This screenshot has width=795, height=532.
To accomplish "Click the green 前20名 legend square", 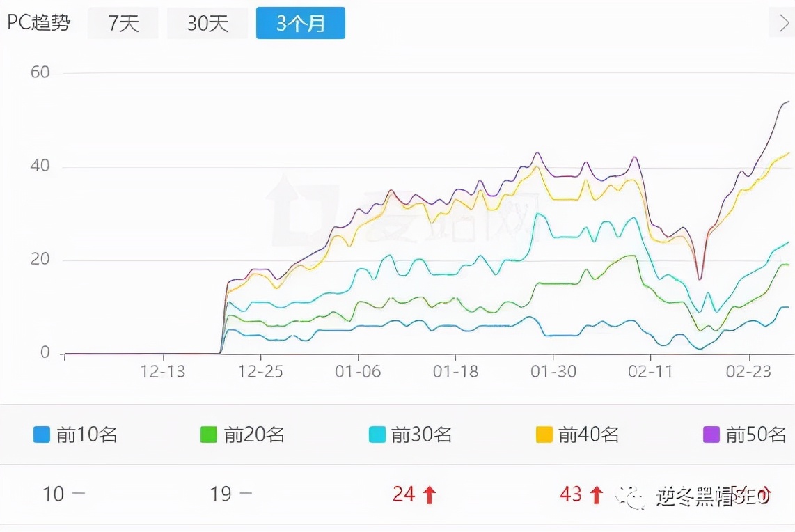I will tap(208, 435).
